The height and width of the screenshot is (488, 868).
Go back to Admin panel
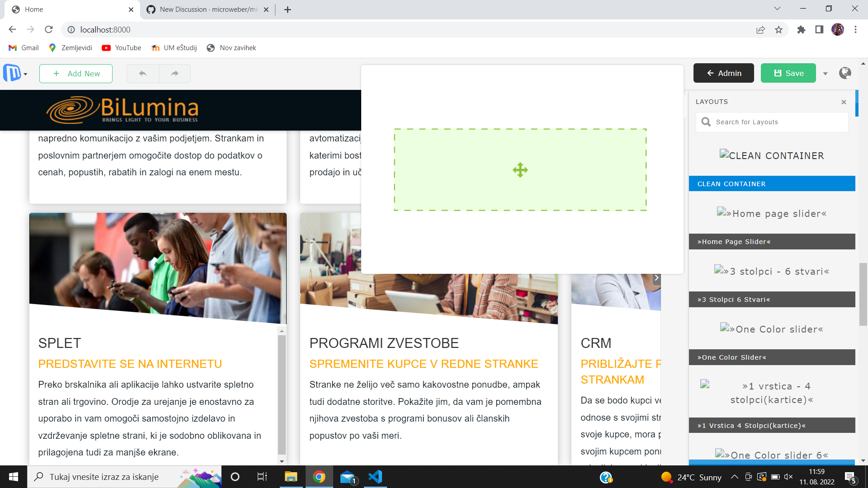click(724, 73)
